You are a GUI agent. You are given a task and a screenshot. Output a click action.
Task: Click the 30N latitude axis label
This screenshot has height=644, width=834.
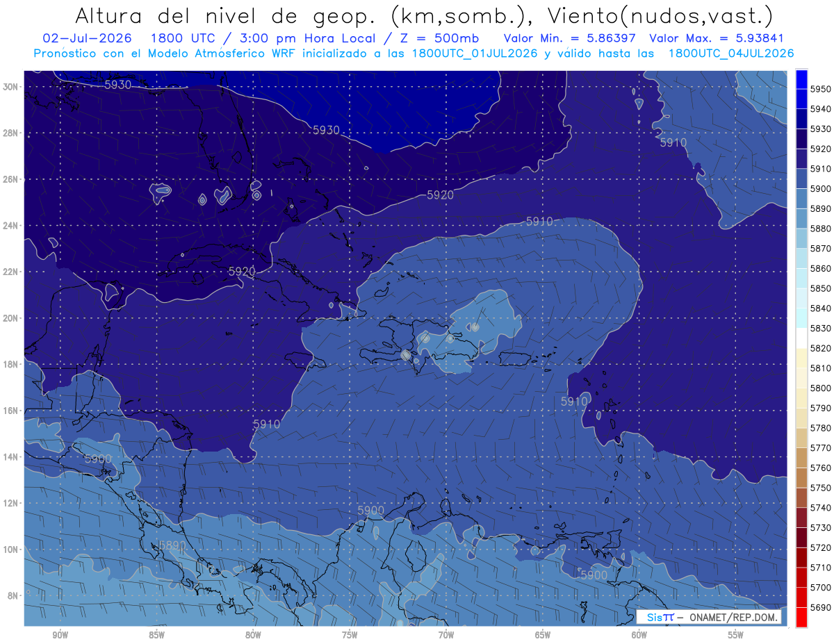[10, 87]
